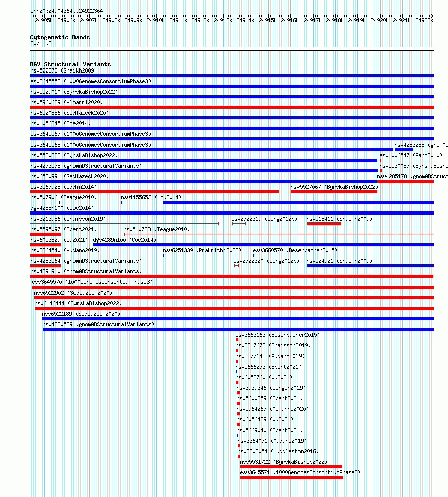Open nsv6053829 (Wu2021) label
The image size is (448, 497).
(x=59, y=240)
